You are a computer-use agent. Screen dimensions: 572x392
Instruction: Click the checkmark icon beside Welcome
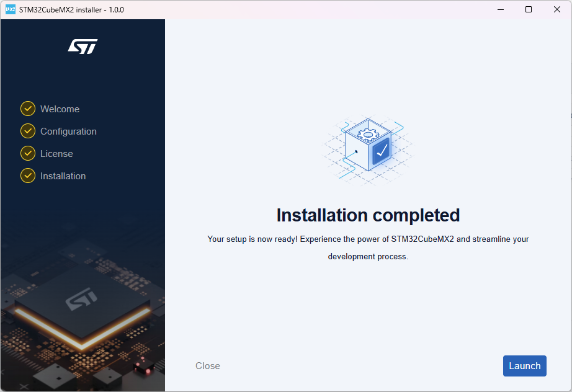pyautogui.click(x=28, y=109)
